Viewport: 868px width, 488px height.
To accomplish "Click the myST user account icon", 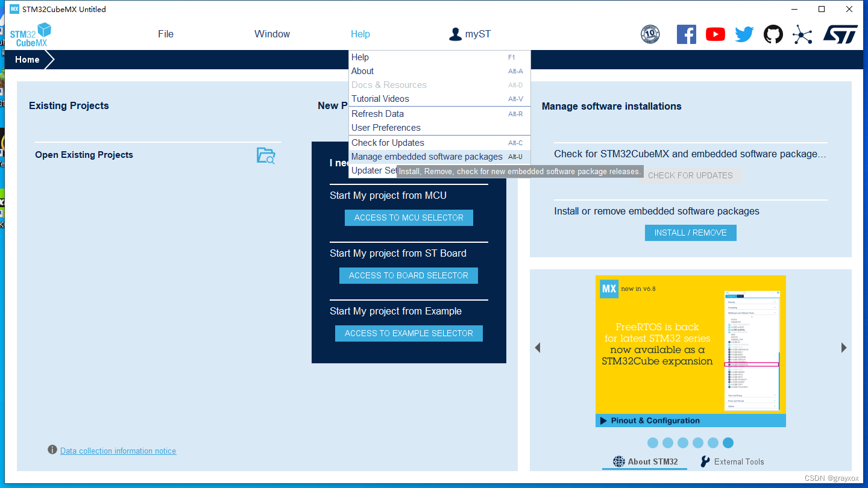I will 455,34.
